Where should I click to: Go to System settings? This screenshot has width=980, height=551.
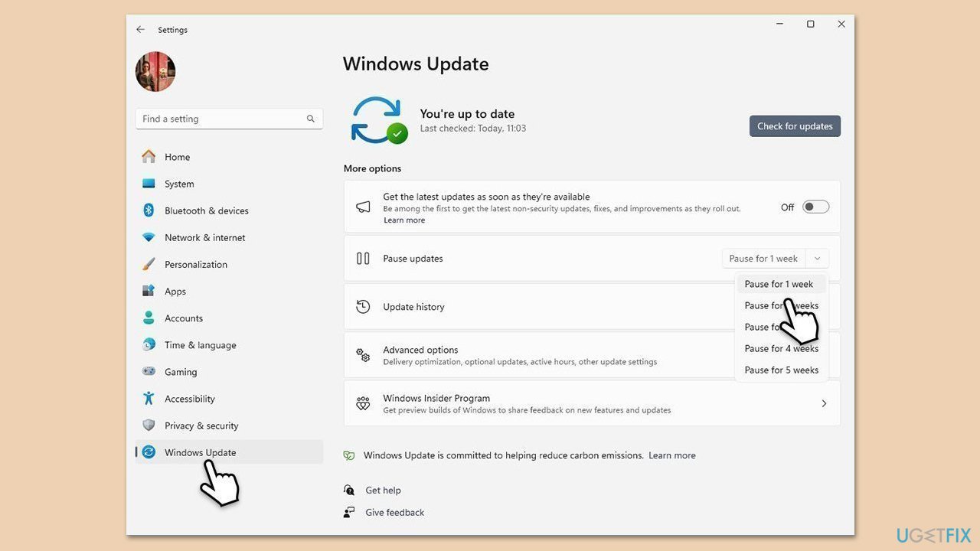click(229, 184)
